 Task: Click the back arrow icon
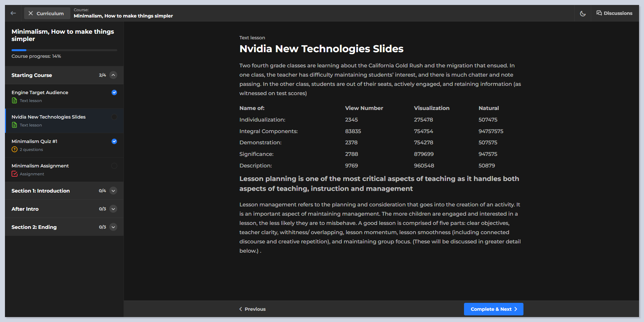pos(13,13)
